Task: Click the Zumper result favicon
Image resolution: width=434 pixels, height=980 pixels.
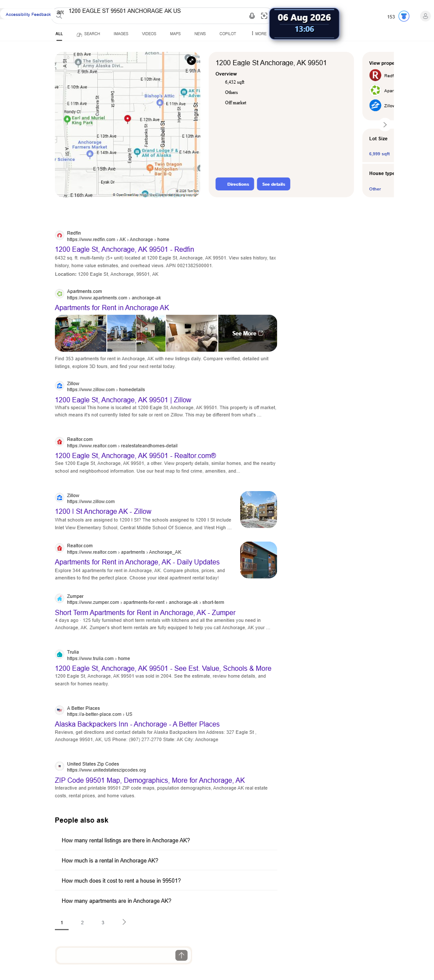Action: coord(60,599)
